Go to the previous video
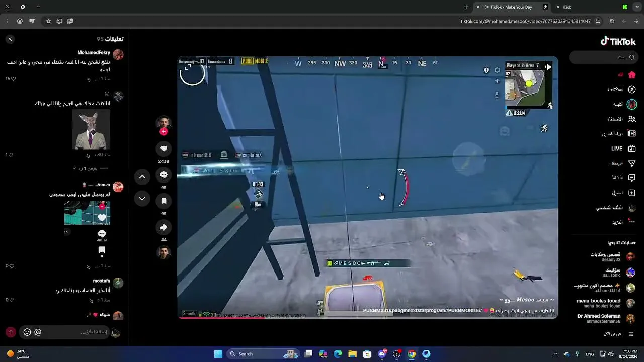The height and width of the screenshot is (362, 644). (x=142, y=177)
